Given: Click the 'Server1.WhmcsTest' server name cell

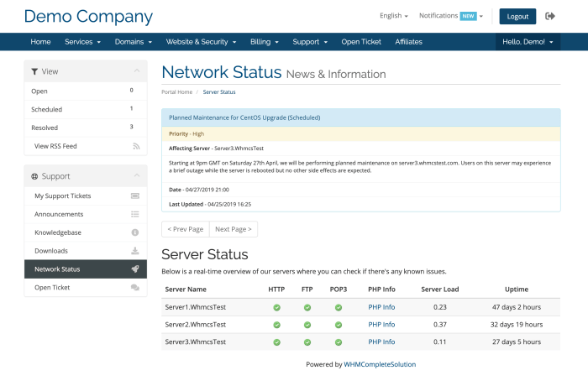Looking at the screenshot, I should click(196, 307).
